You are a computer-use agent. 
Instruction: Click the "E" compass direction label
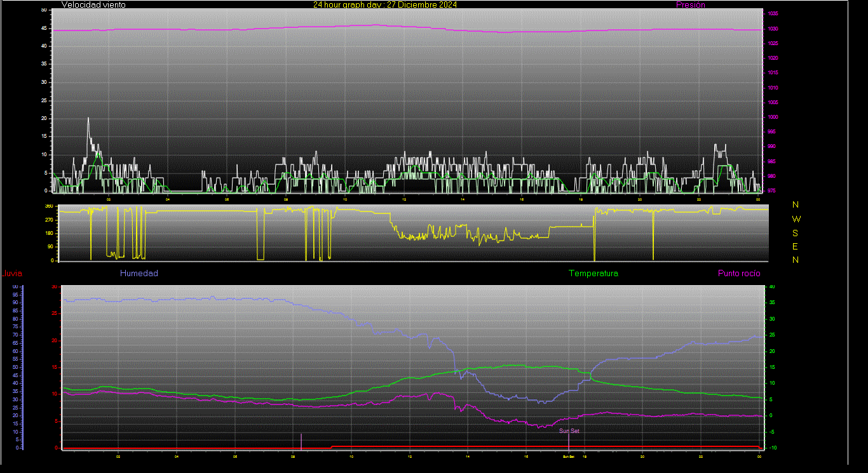click(796, 246)
